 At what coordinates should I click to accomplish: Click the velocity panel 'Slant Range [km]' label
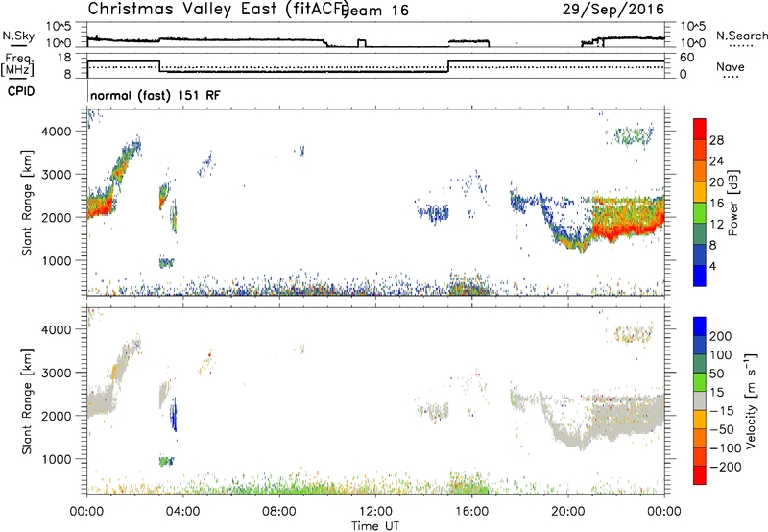pos(27,401)
